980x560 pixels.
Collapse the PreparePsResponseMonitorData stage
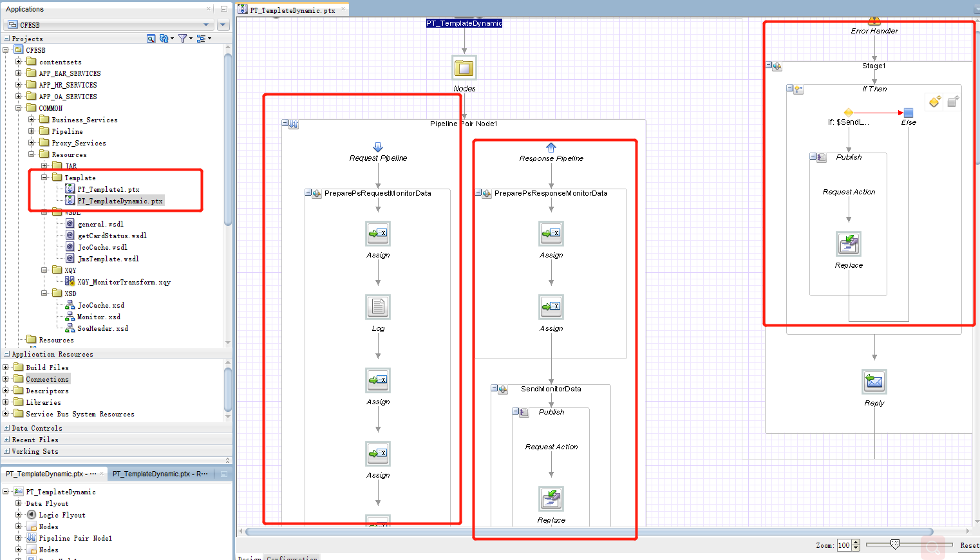pos(478,192)
